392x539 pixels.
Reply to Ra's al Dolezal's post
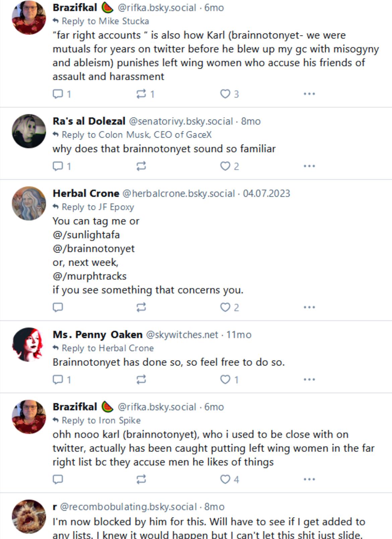(x=58, y=166)
